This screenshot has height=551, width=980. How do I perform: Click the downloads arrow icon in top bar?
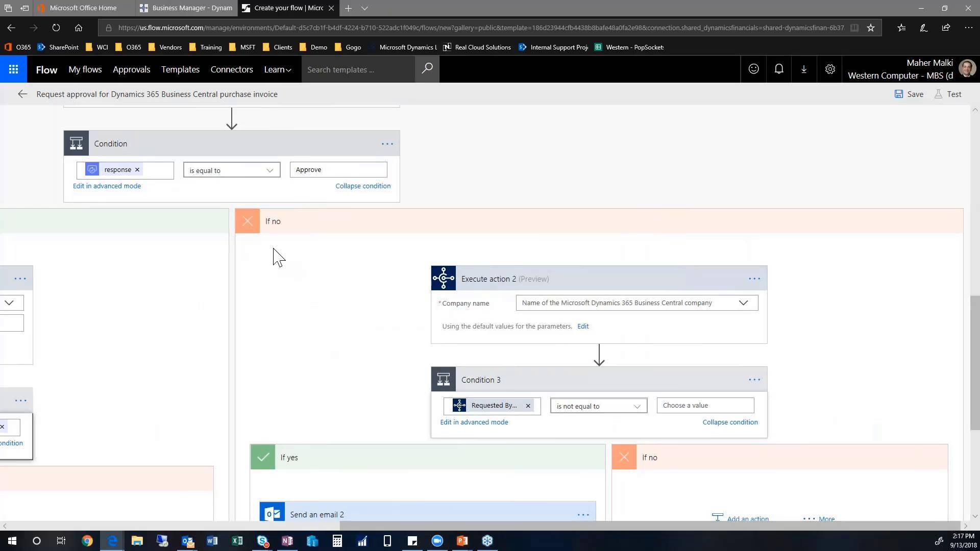pyautogui.click(x=804, y=69)
